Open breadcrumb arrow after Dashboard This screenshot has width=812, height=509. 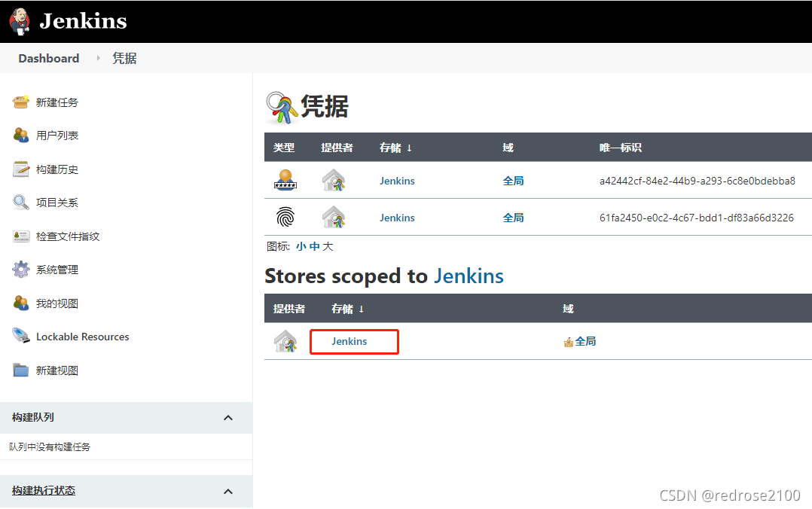point(98,59)
